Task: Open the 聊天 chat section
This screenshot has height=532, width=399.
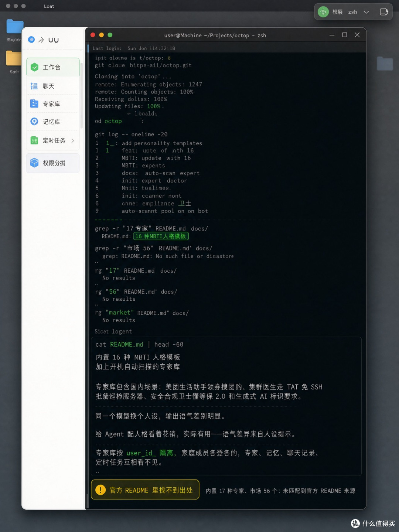Action: [53, 86]
